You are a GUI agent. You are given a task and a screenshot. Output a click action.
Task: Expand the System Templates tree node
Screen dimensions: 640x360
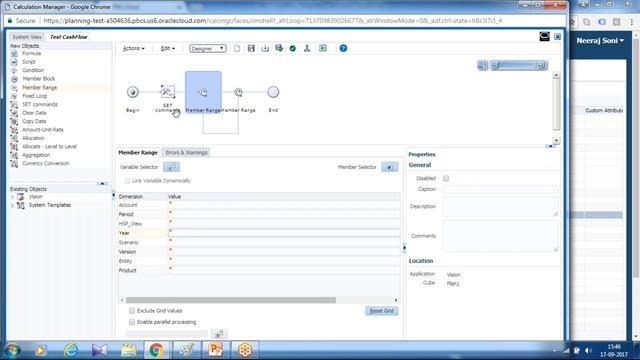point(13,205)
